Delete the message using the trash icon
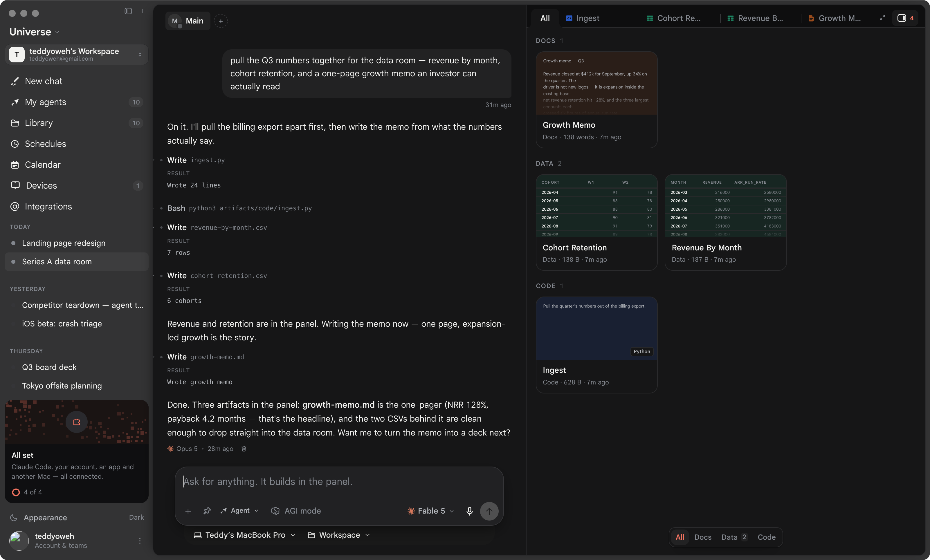Image resolution: width=930 pixels, height=560 pixels. (244, 449)
